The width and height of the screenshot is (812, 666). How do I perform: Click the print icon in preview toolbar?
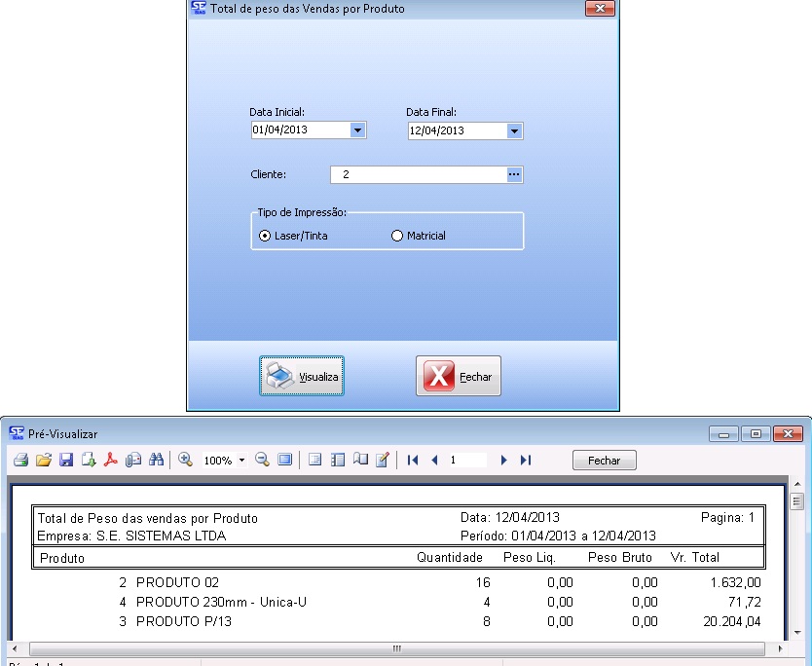20,460
